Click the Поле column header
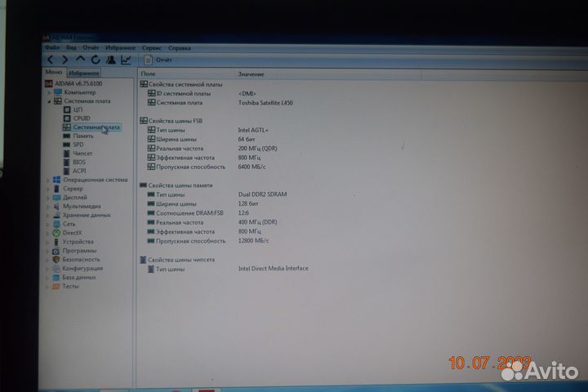The image size is (588, 392). (x=148, y=73)
